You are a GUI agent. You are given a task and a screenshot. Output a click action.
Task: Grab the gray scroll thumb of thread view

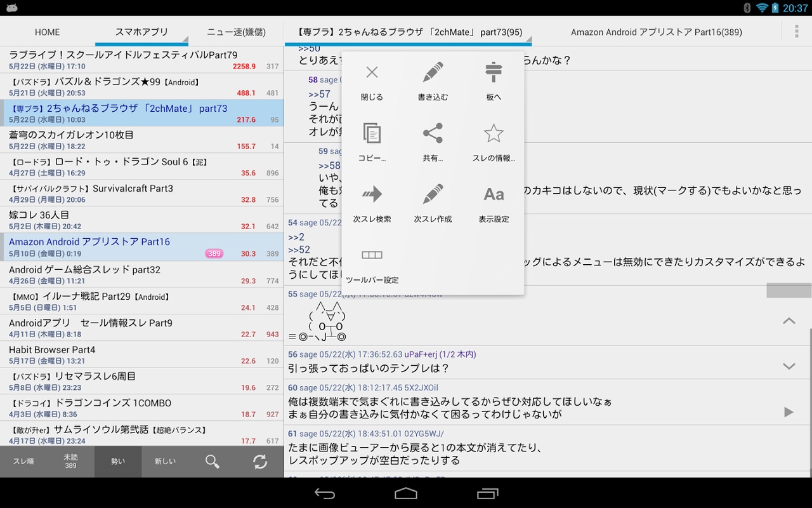coord(789,290)
